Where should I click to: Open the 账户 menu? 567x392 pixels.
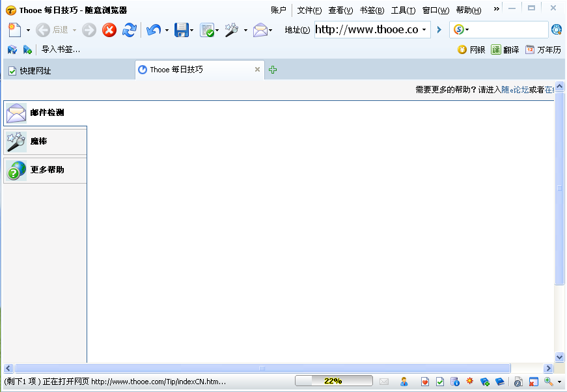(x=279, y=10)
